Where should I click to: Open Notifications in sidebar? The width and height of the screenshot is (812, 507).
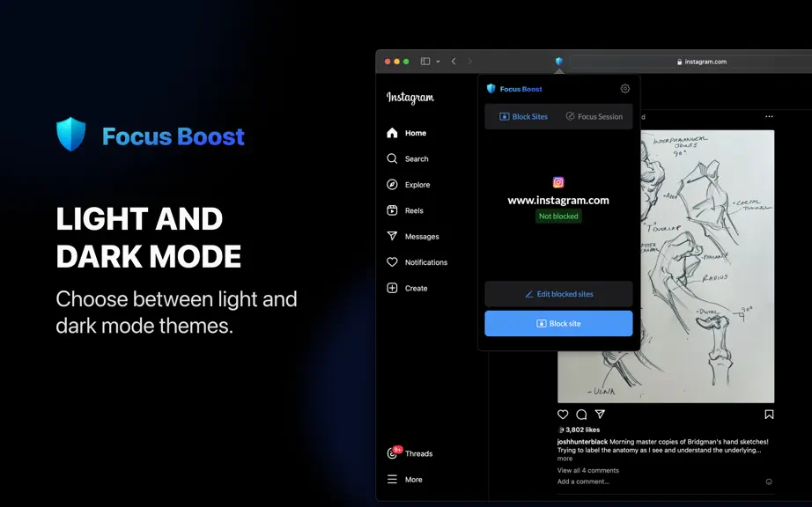coord(417,262)
